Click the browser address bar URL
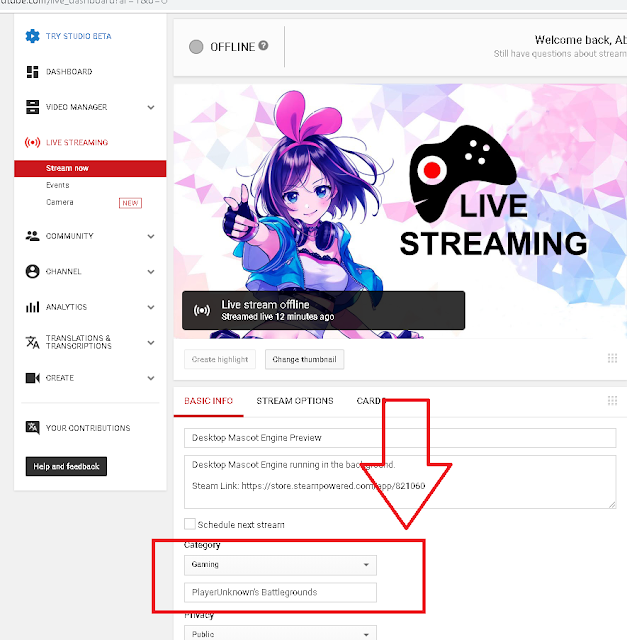 click(84, 2)
